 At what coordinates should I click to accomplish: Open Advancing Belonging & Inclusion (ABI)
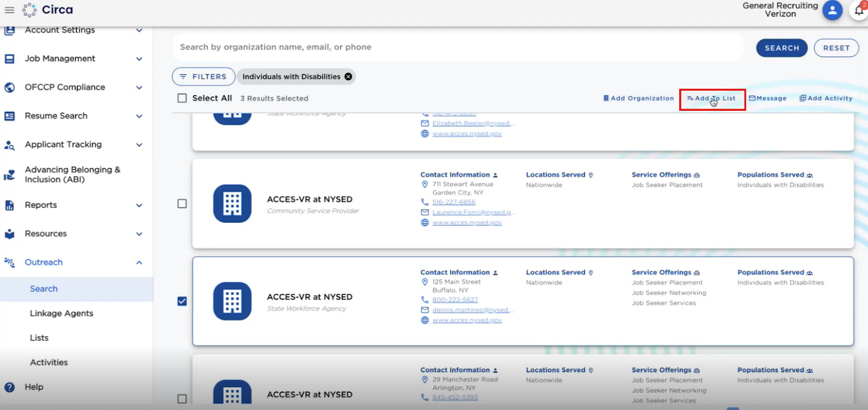point(72,175)
